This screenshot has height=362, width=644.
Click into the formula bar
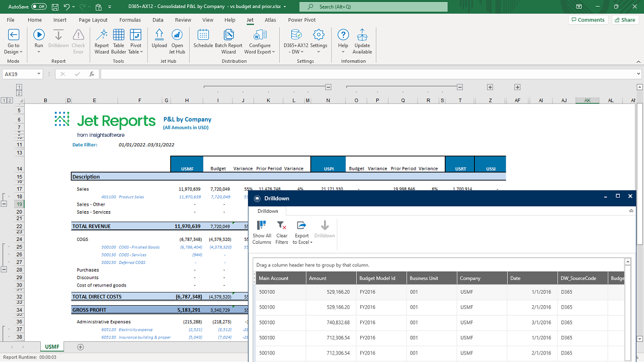pyautogui.click(x=367, y=74)
